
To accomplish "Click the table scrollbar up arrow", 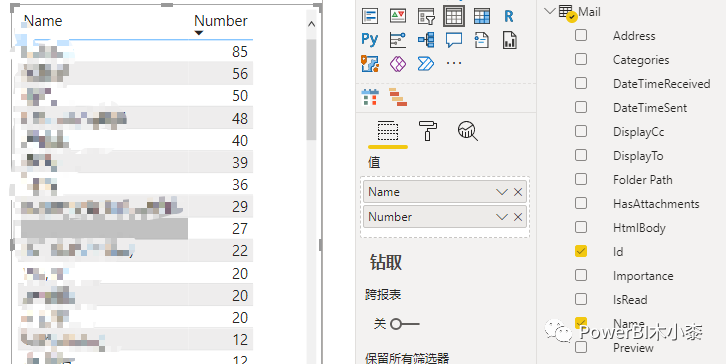I will [x=311, y=24].
